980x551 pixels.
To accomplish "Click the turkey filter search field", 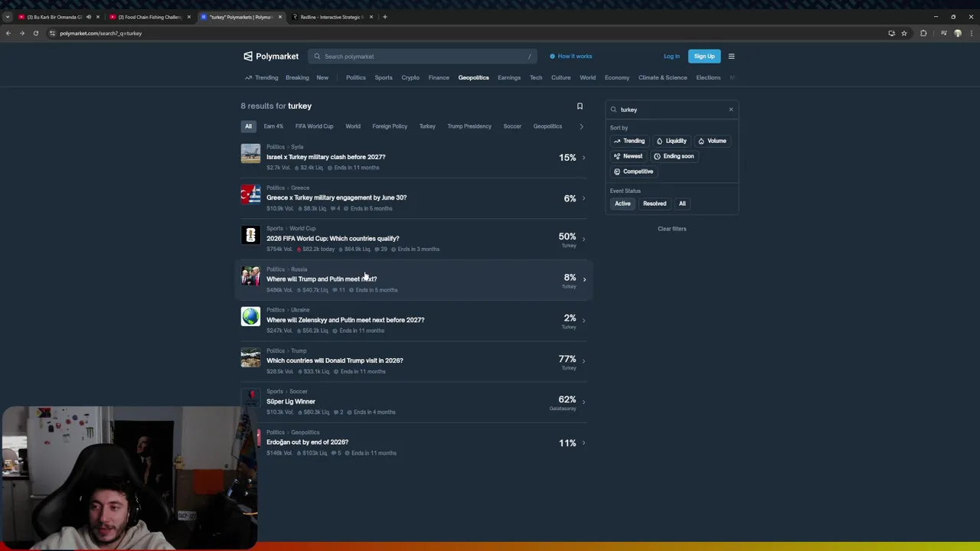I will click(x=671, y=109).
